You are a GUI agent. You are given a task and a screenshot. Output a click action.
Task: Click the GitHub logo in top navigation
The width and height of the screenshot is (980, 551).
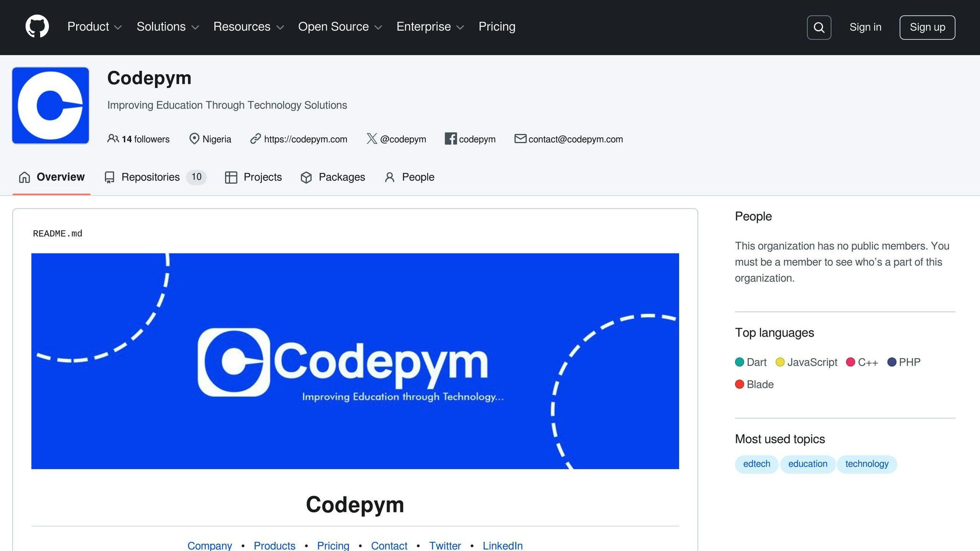click(x=36, y=27)
